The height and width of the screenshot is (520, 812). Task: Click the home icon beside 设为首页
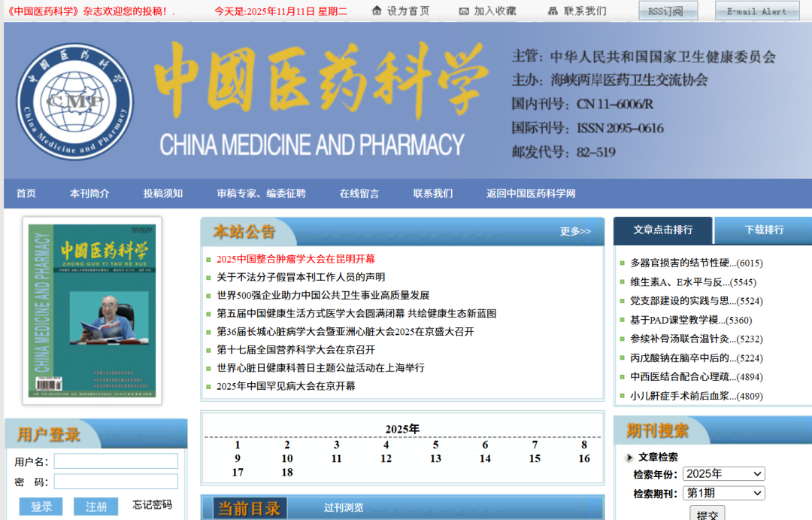pyautogui.click(x=377, y=11)
